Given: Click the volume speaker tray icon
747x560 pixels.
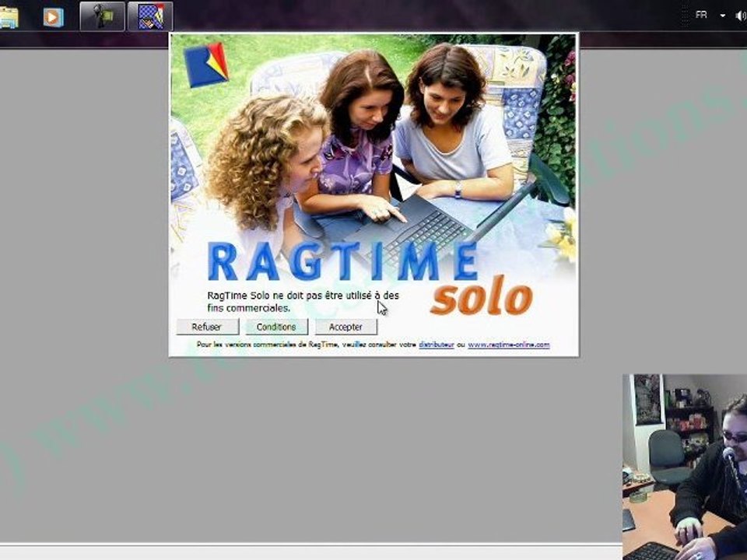Looking at the screenshot, I should (x=741, y=16).
